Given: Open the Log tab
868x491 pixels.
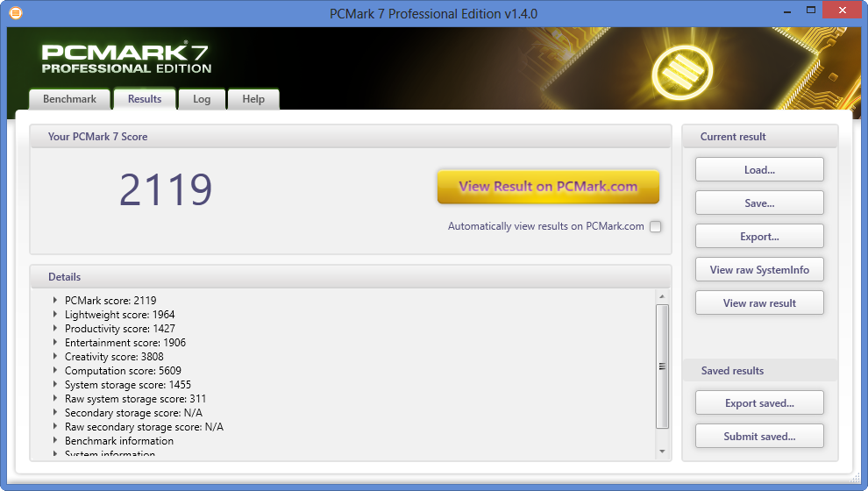Looking at the screenshot, I should [x=202, y=99].
